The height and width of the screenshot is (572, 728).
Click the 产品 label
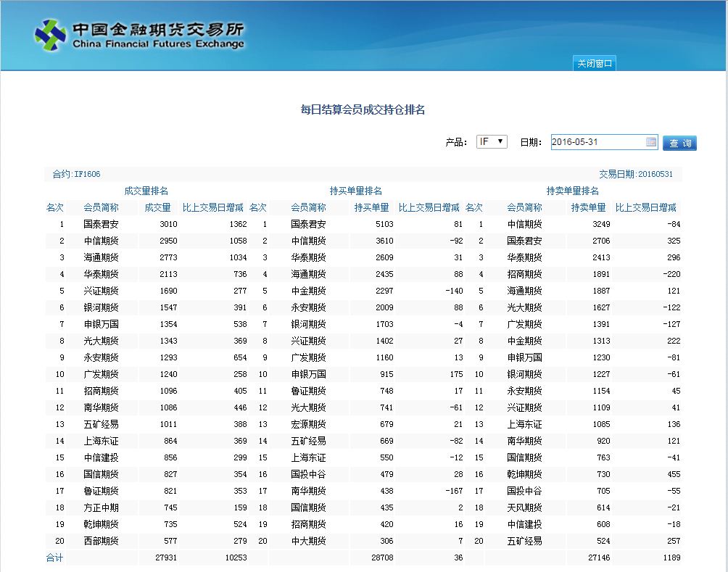[x=456, y=143]
